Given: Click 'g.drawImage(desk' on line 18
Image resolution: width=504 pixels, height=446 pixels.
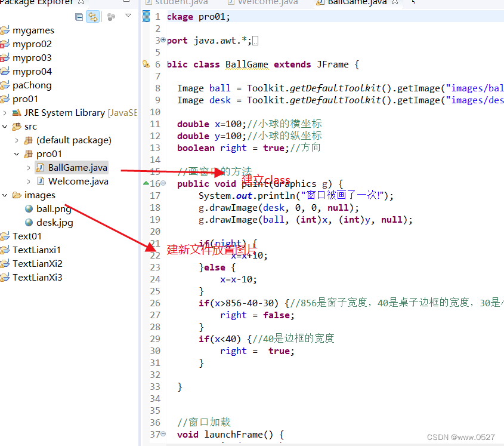Looking at the screenshot, I should (x=242, y=208).
